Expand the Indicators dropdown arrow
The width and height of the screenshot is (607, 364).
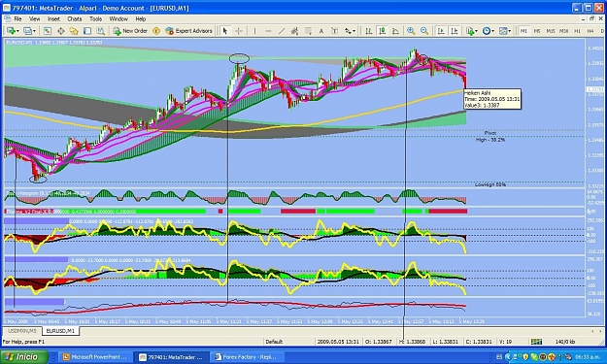pyautogui.click(x=476, y=31)
